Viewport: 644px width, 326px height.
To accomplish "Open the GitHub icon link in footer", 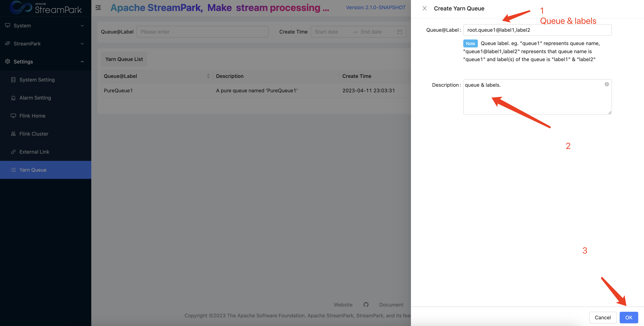I will coord(366,305).
